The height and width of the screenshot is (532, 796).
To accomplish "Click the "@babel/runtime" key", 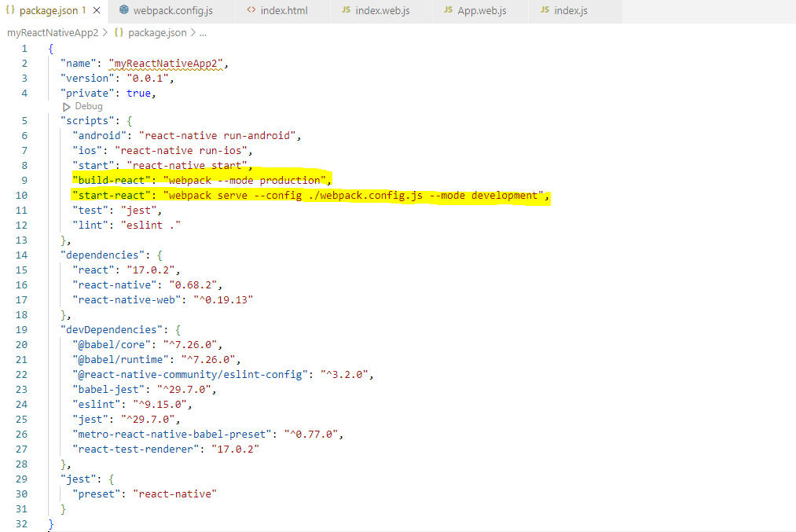I will [x=121, y=359].
